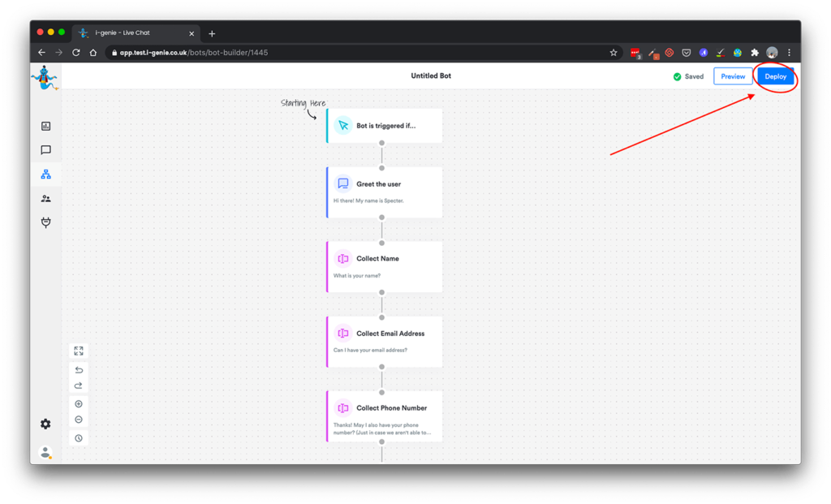Click the redo arrow on canvas
This screenshot has height=504, width=831.
tap(79, 386)
